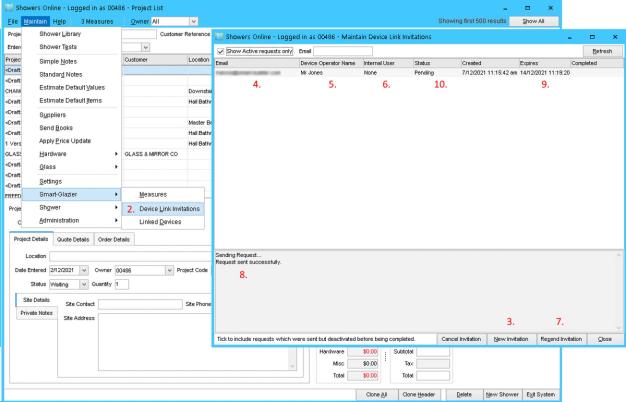The width and height of the screenshot is (626, 402).
Task: Click the Location input field
Action: pos(130,256)
